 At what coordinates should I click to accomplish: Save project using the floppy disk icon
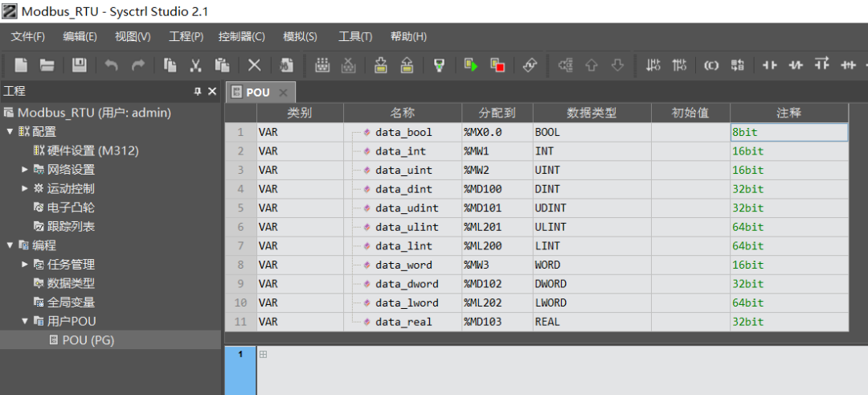pyautogui.click(x=79, y=65)
